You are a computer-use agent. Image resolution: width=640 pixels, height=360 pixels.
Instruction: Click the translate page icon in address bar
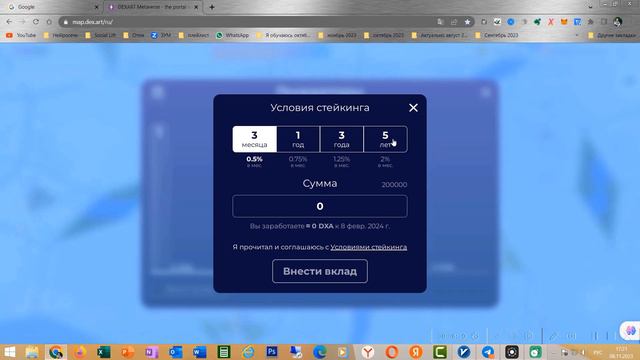coord(440,22)
